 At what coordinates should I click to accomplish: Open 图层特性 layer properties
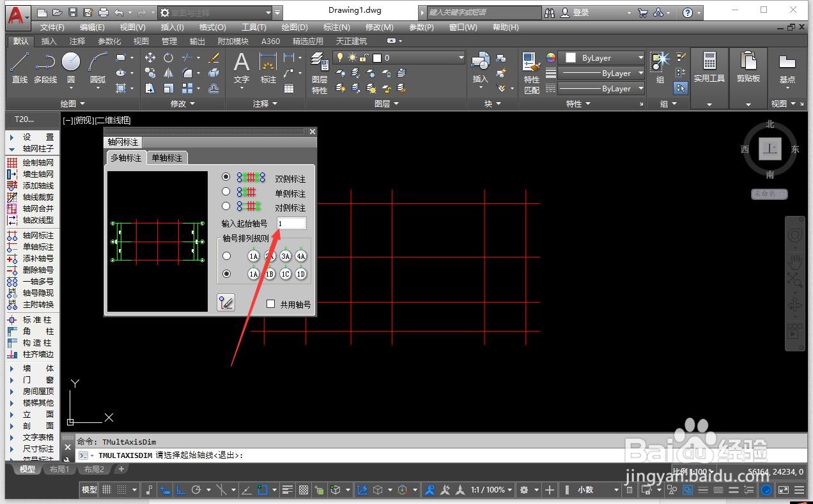320,73
